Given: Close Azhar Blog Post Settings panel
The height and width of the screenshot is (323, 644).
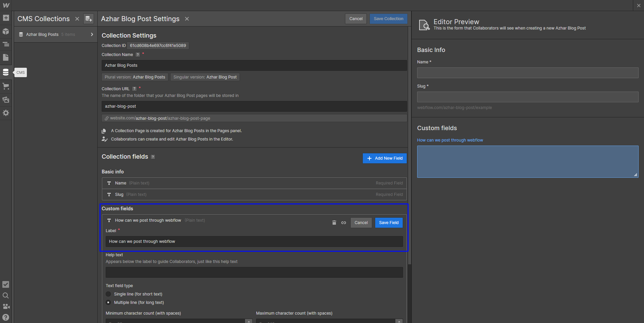Looking at the screenshot, I should (187, 19).
